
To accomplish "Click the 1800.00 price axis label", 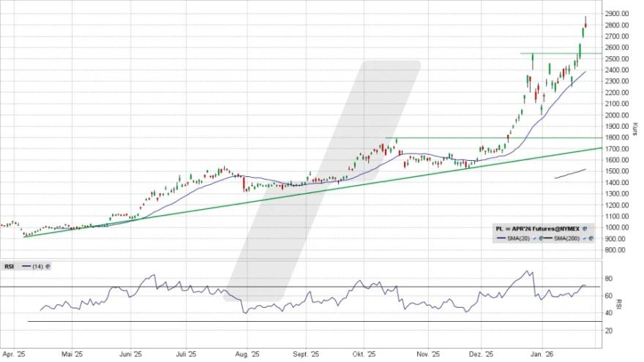I will point(618,137).
